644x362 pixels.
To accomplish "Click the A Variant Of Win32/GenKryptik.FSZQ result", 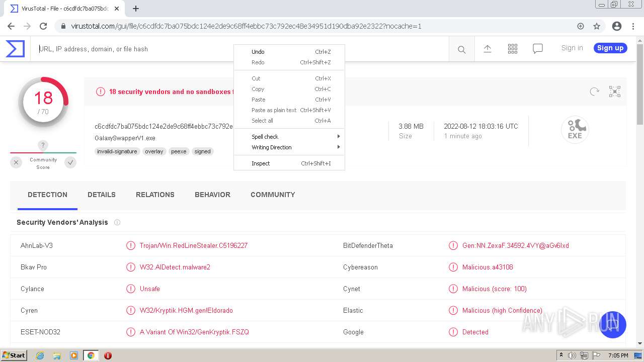I will pyautogui.click(x=194, y=332).
